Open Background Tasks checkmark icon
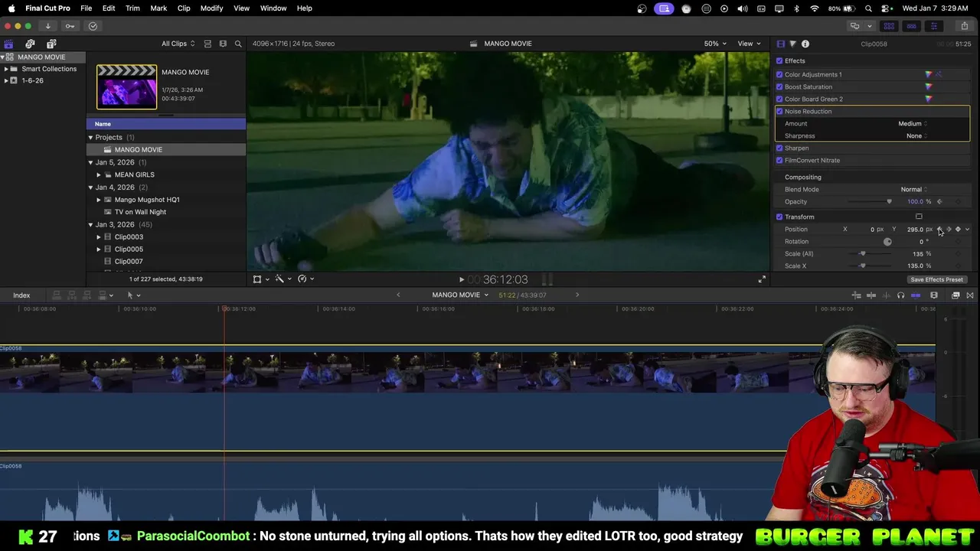 click(93, 26)
